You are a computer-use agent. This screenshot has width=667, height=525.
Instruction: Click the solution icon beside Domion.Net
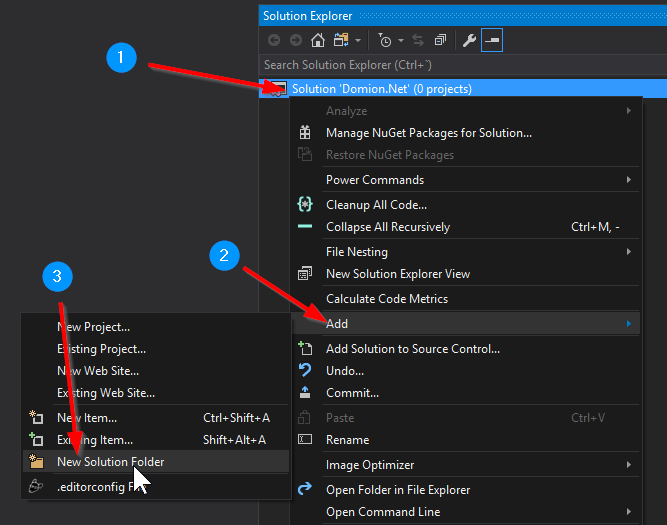(x=279, y=89)
